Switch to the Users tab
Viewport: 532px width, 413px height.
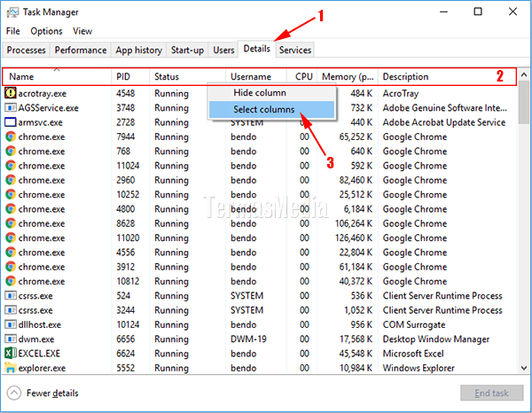(x=223, y=51)
